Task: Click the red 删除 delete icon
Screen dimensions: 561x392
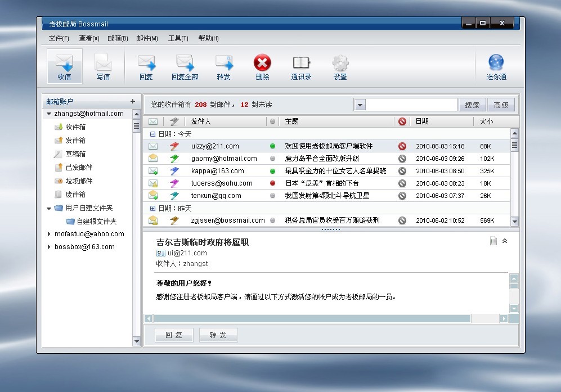Action: [262, 66]
